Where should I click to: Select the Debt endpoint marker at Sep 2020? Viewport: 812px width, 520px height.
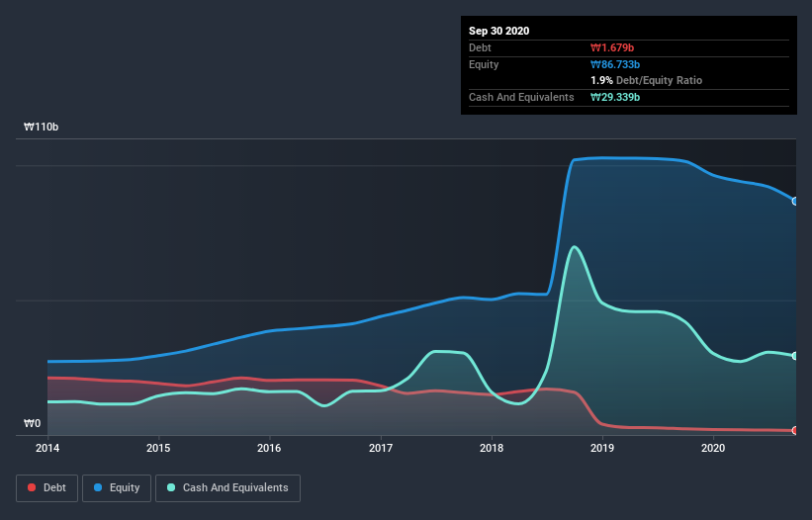[795, 430]
